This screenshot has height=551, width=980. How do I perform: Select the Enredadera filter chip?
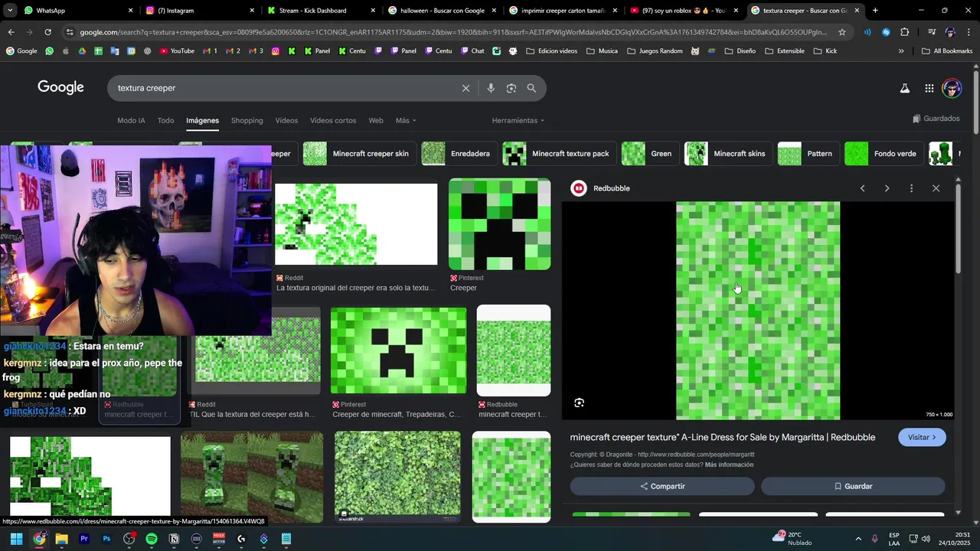coord(459,154)
